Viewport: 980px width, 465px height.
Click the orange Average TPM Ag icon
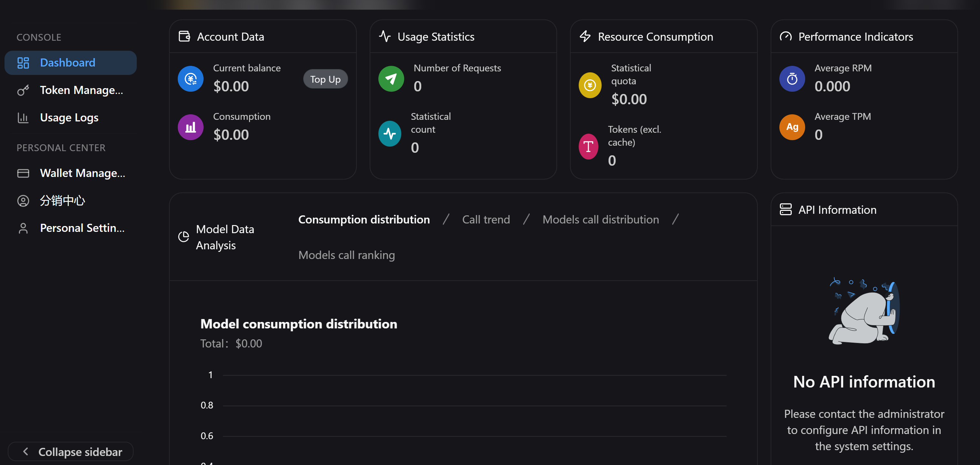point(792,127)
